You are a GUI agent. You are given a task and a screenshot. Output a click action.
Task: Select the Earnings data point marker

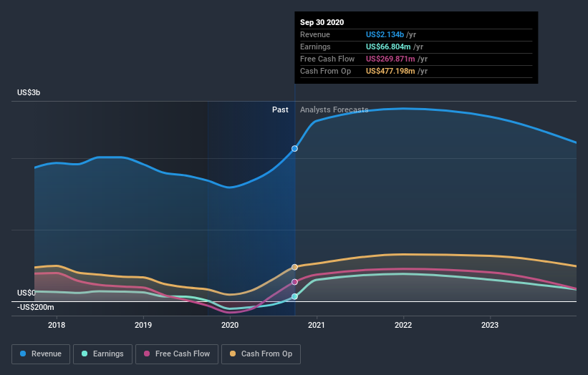click(x=295, y=296)
